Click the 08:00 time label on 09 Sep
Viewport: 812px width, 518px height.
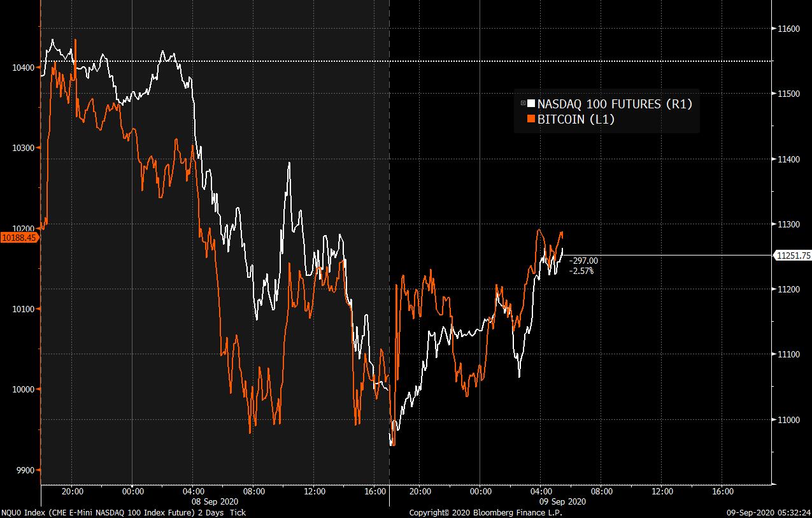click(x=601, y=491)
